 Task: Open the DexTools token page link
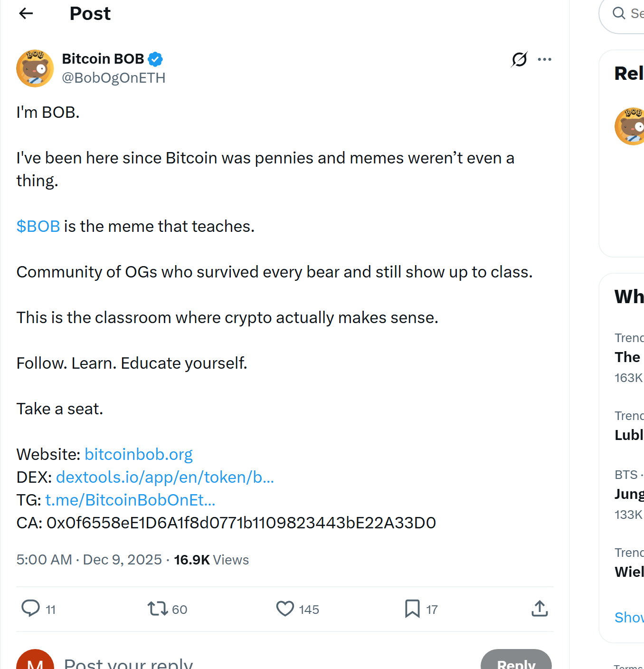click(165, 477)
